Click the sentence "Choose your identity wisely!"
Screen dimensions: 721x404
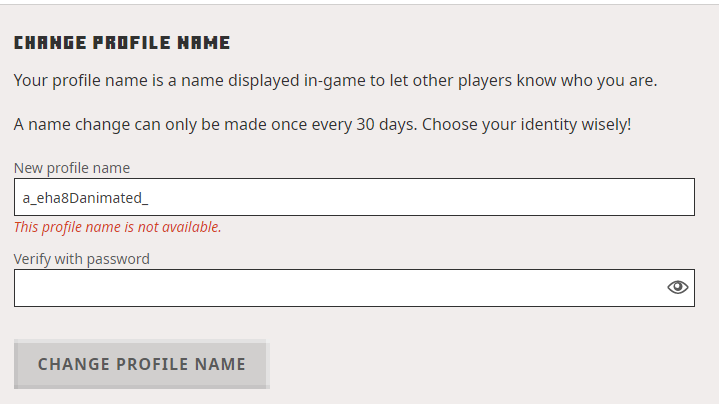(525, 125)
